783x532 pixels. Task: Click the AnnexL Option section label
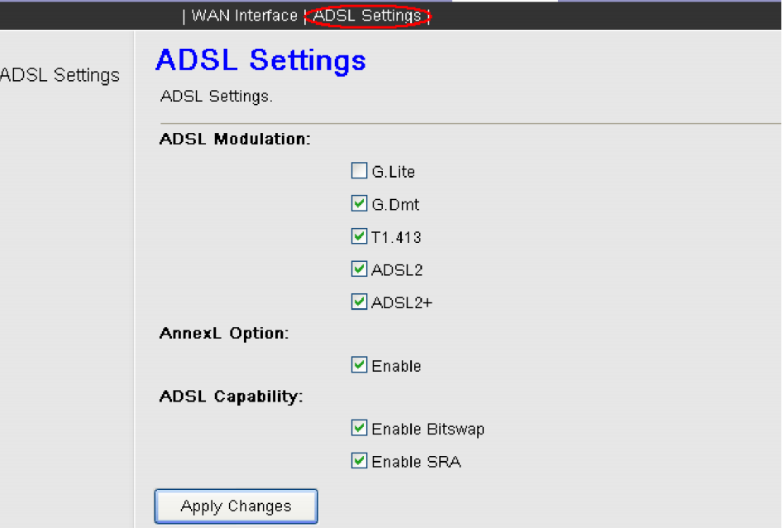pyautogui.click(x=224, y=334)
